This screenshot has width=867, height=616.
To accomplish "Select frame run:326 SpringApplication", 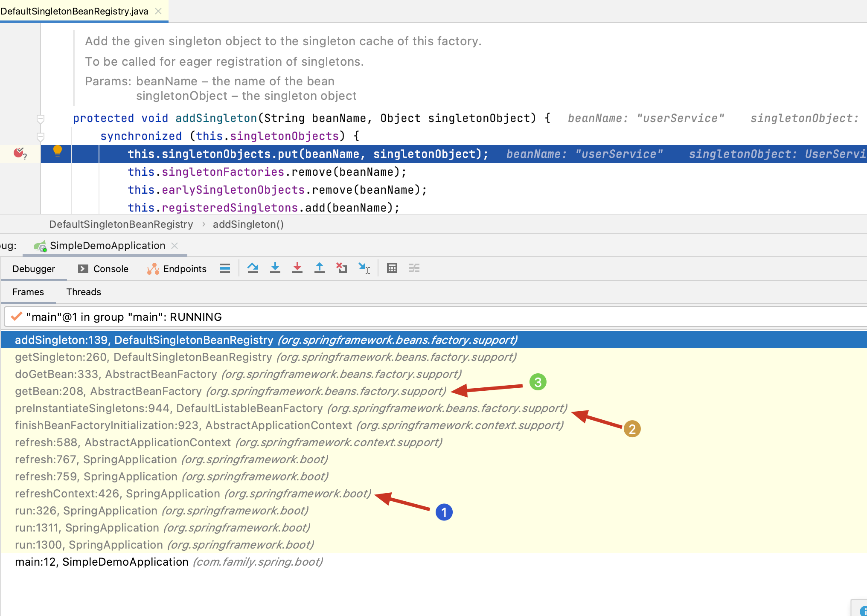I will 434,511.
